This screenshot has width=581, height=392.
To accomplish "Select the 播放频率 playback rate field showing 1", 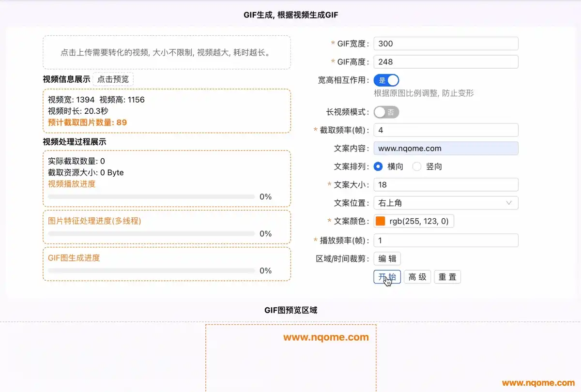I will (x=445, y=240).
